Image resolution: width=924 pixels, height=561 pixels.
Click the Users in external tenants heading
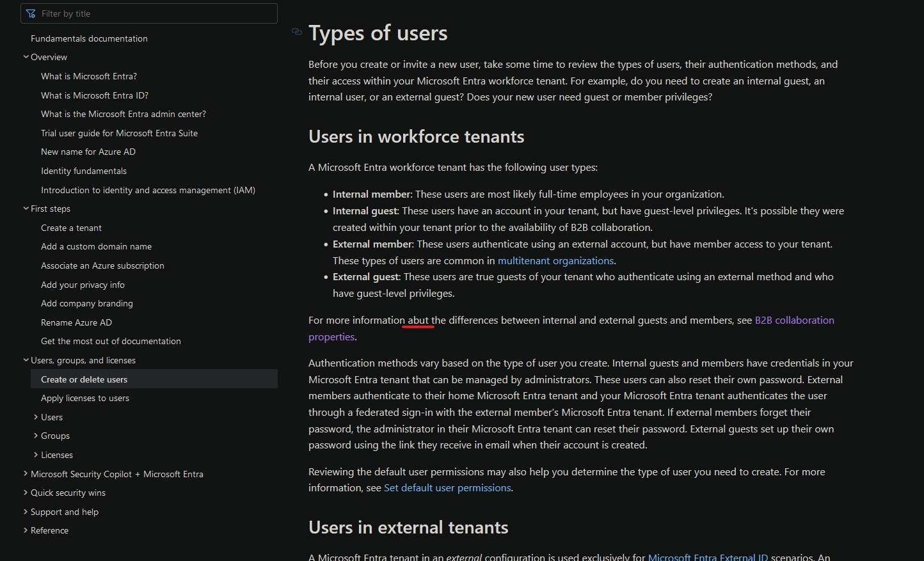(x=408, y=528)
